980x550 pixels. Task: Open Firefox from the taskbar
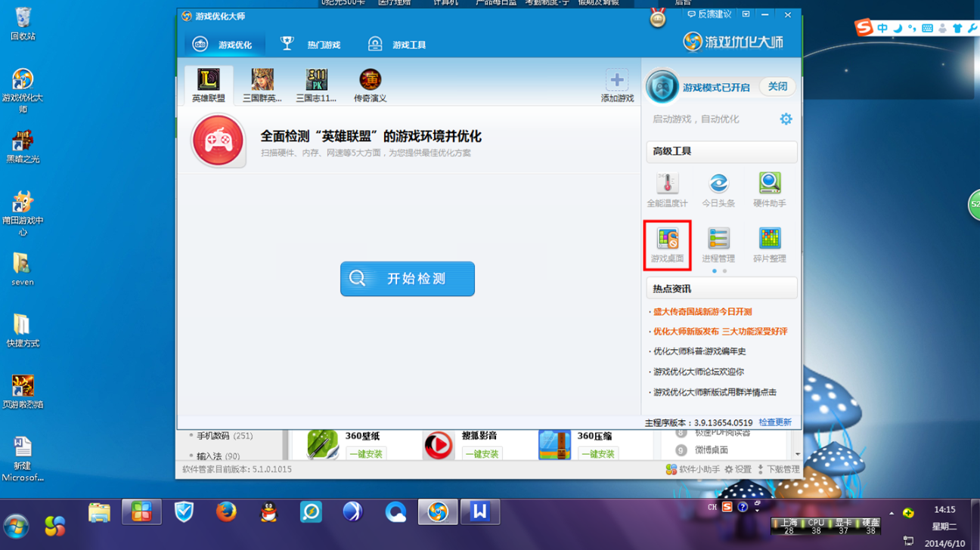[226, 512]
